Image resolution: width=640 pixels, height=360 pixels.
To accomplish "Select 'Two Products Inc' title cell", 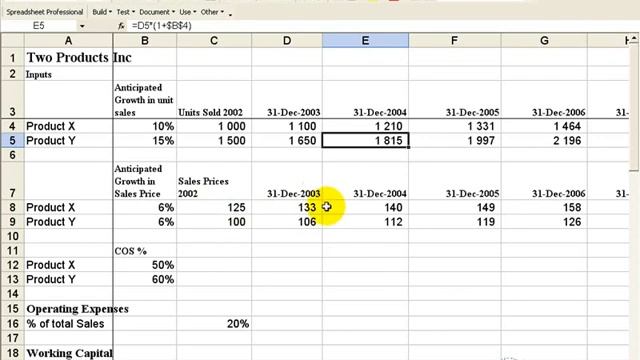I will click(68, 58).
